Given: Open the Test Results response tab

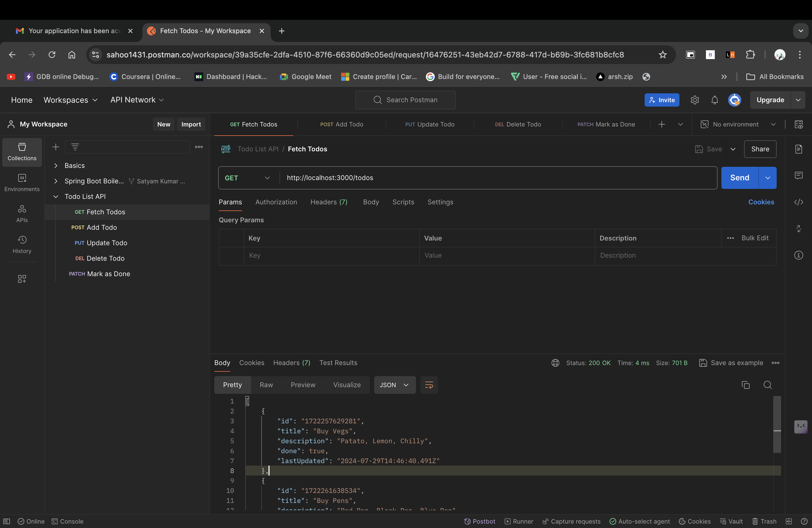Looking at the screenshot, I should point(338,363).
